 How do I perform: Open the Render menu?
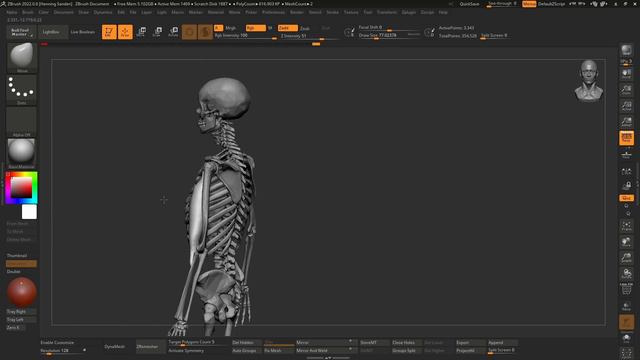(297, 13)
